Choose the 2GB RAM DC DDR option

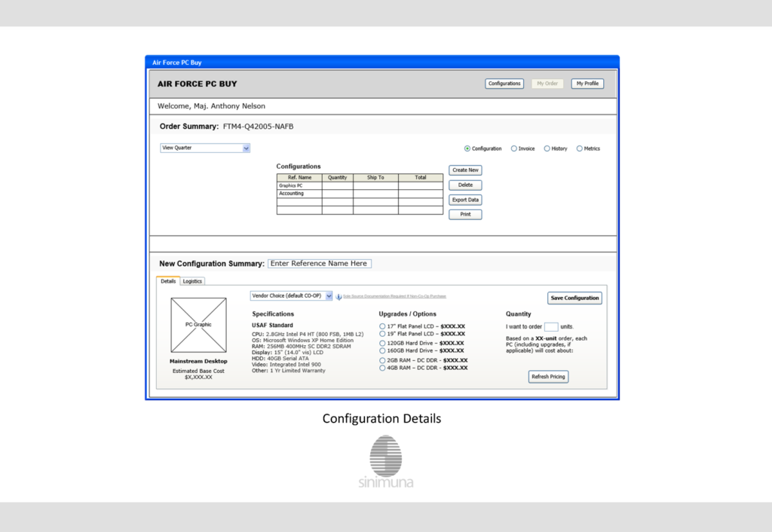[382, 360]
